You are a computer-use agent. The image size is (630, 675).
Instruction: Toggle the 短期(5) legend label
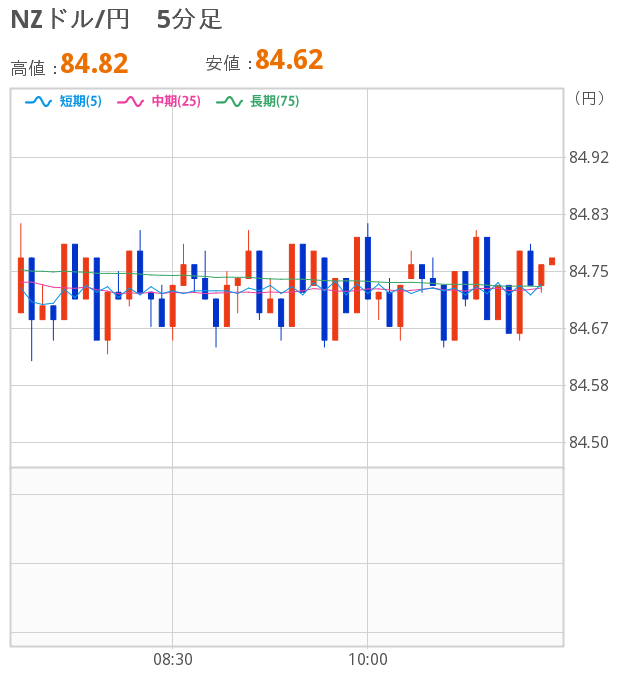[80, 101]
